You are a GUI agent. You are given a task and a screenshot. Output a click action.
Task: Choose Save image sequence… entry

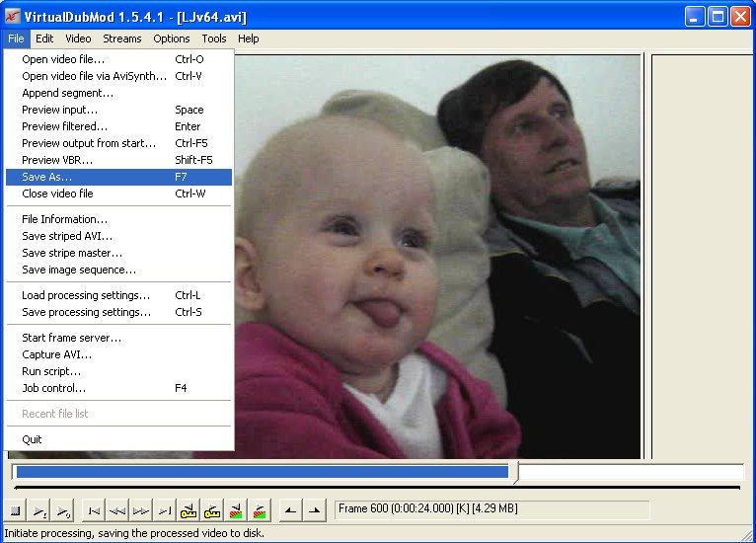click(118, 271)
